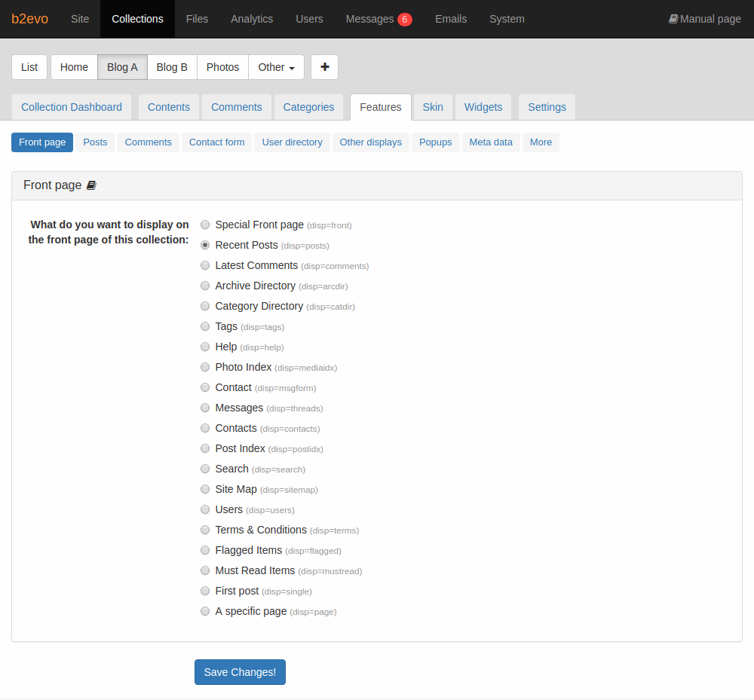Choose Category Directory radio option

(x=205, y=306)
